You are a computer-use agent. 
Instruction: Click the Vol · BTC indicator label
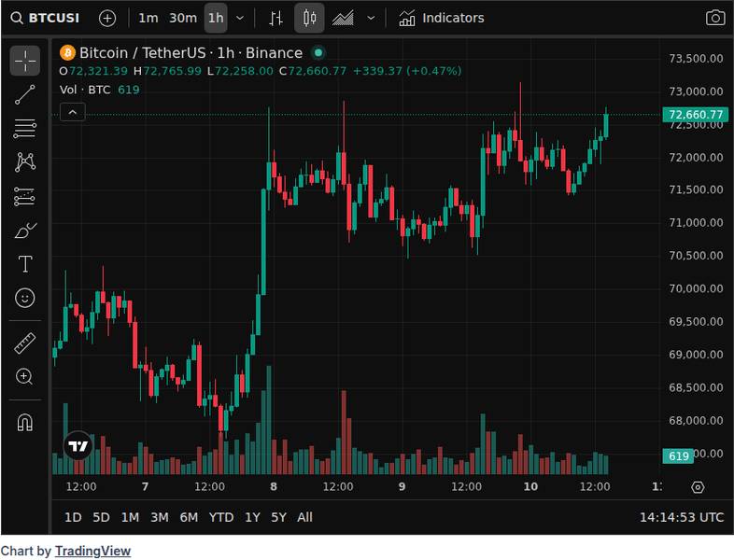tap(85, 90)
